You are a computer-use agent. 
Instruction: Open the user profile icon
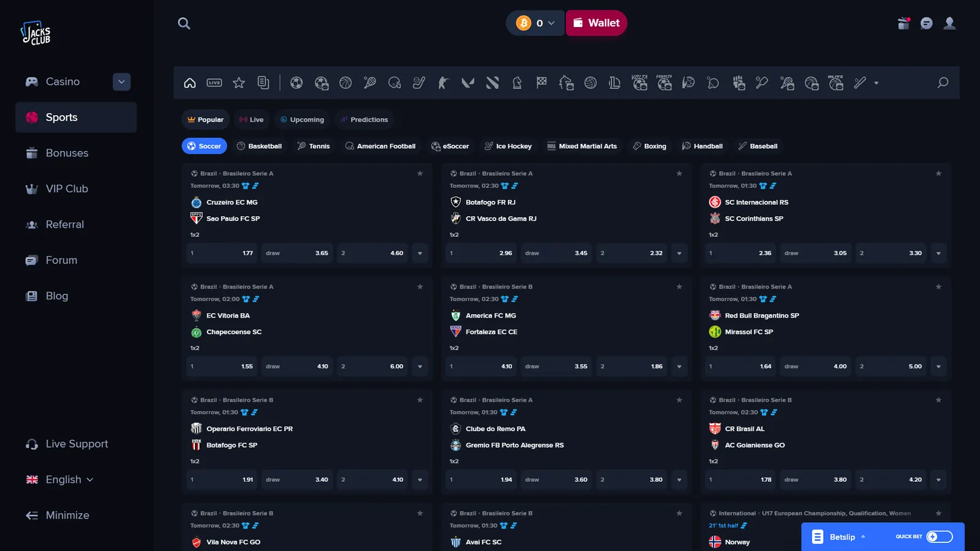949,23
